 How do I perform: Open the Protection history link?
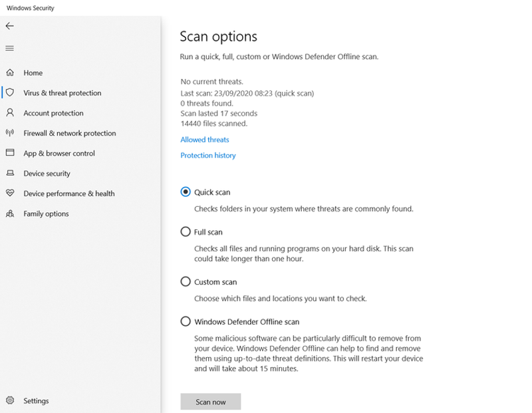208,156
